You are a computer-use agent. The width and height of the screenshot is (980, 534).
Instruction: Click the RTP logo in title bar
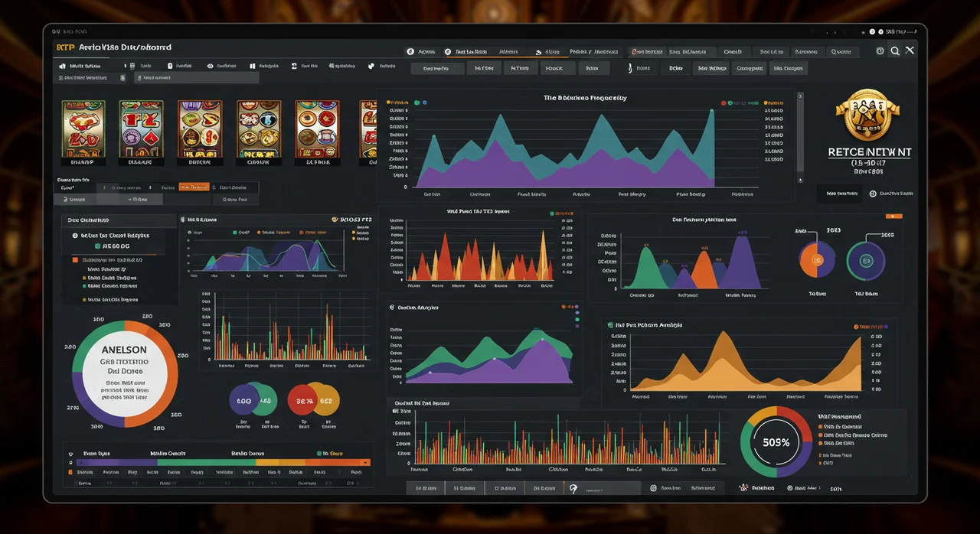64,47
